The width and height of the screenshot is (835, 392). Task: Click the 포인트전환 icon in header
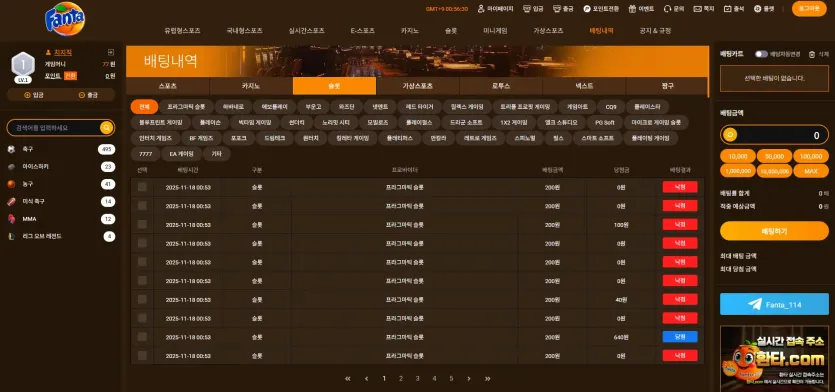pos(586,9)
